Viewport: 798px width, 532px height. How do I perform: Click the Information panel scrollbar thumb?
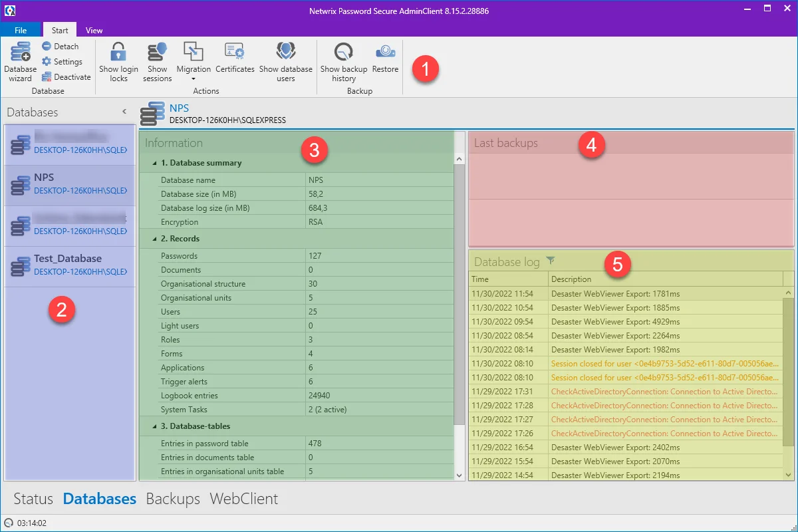pos(459,295)
